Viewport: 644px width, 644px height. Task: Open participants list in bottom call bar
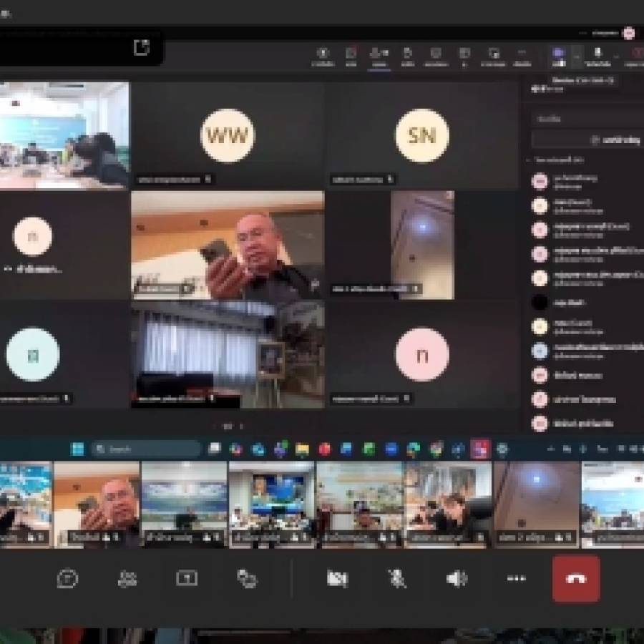[127, 578]
